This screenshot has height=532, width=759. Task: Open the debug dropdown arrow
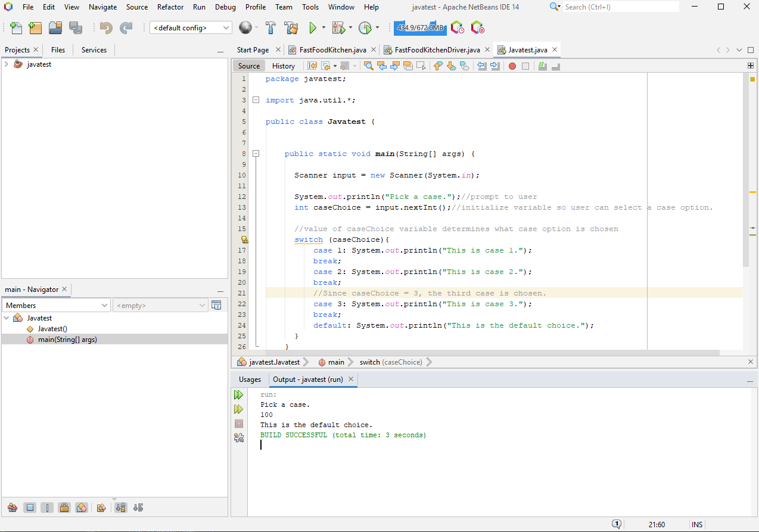350,27
